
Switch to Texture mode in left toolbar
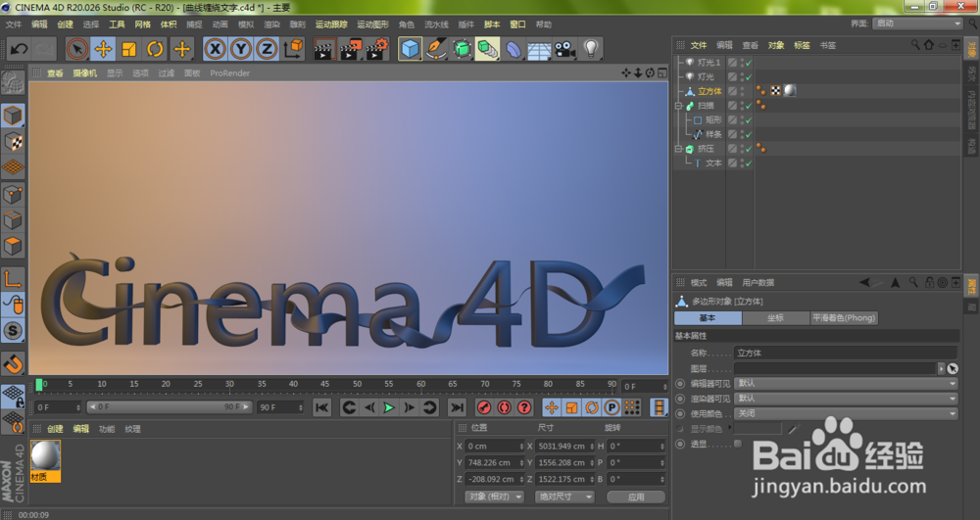click(x=13, y=141)
